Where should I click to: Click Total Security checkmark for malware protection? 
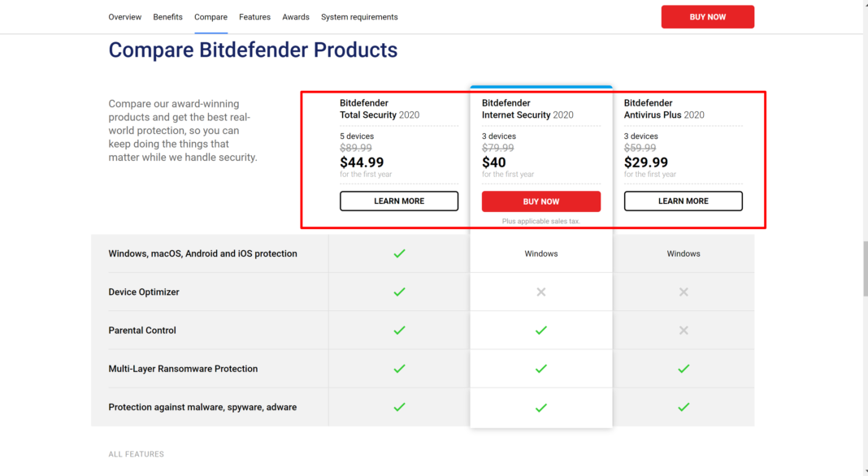(x=399, y=407)
